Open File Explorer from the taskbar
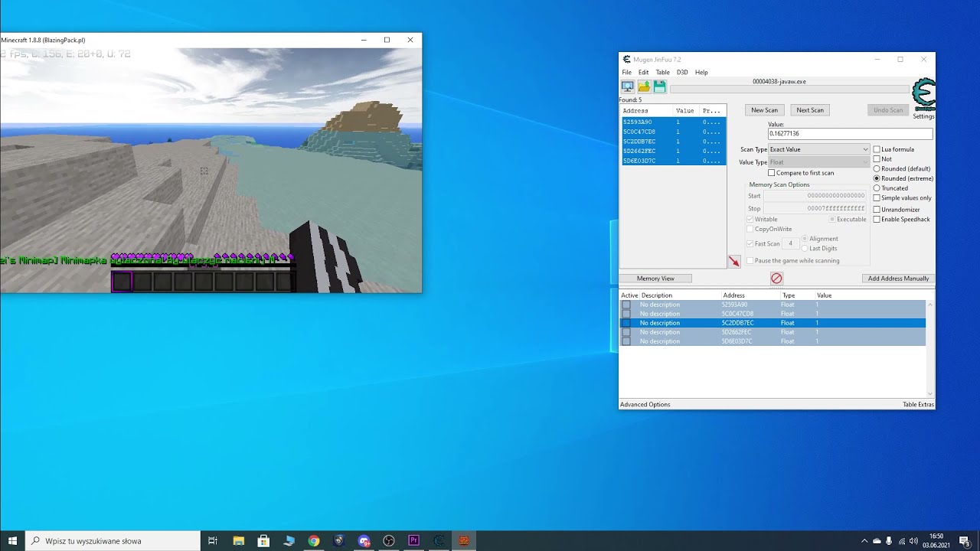980x551 pixels. (x=238, y=540)
